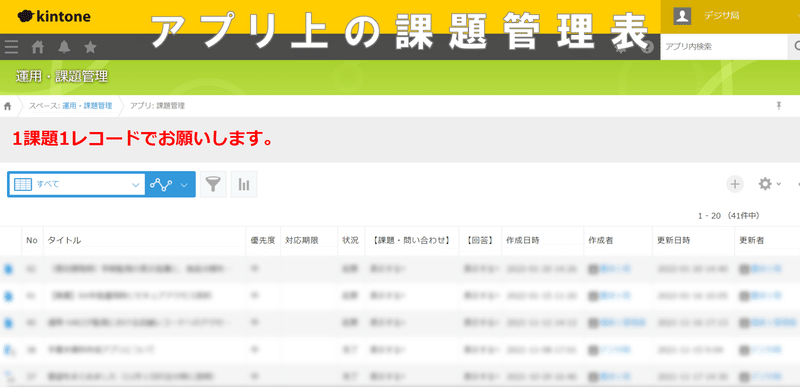Go to the kintone home portal icon
Viewport: 800px width, 387px height.
[x=38, y=47]
